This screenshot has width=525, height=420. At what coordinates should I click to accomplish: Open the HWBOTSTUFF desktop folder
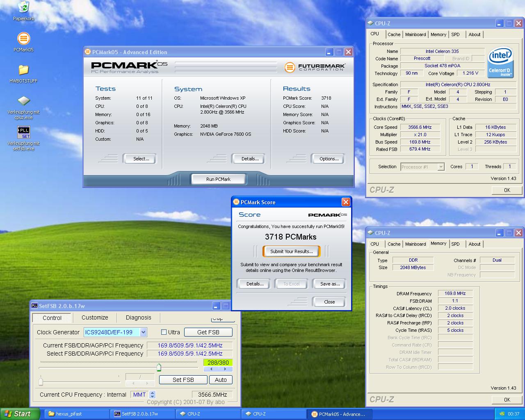[24, 70]
